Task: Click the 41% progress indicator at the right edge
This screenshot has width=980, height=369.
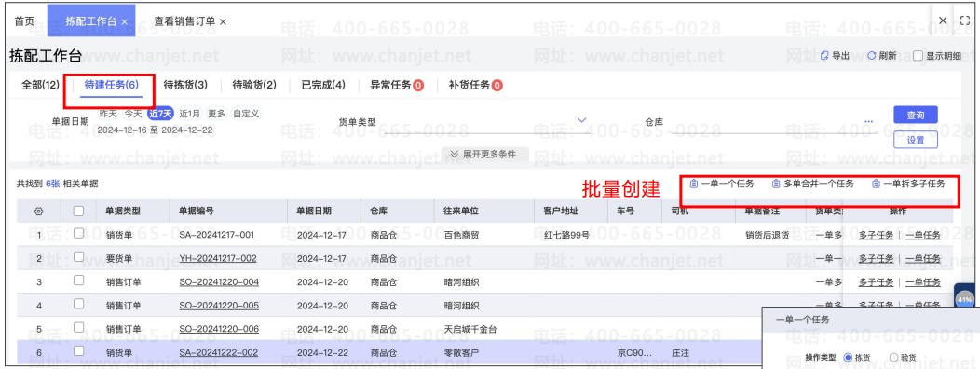Action: pyautogui.click(x=965, y=300)
